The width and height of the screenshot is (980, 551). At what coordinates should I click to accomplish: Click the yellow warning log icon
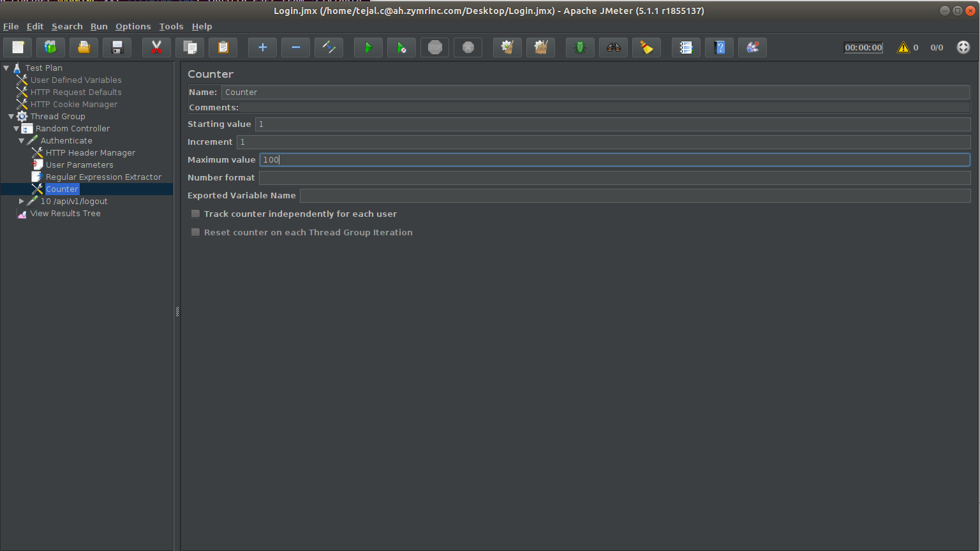pos(903,47)
